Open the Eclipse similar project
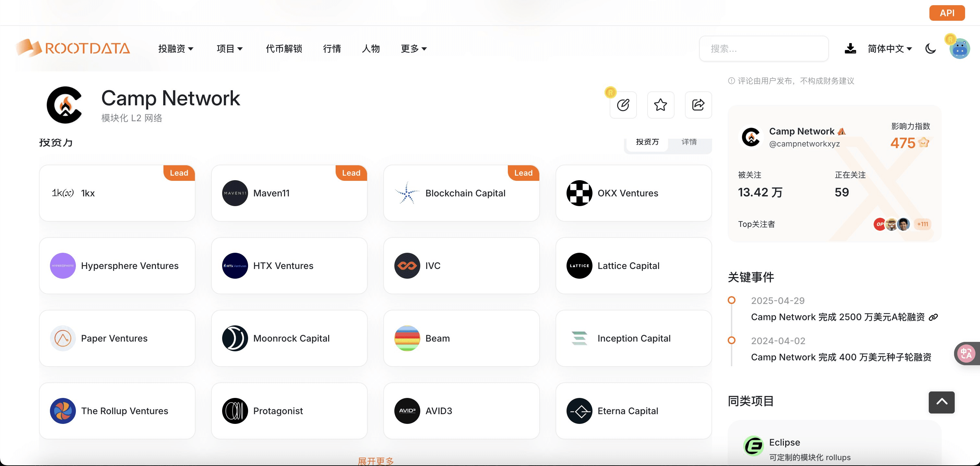 834,446
